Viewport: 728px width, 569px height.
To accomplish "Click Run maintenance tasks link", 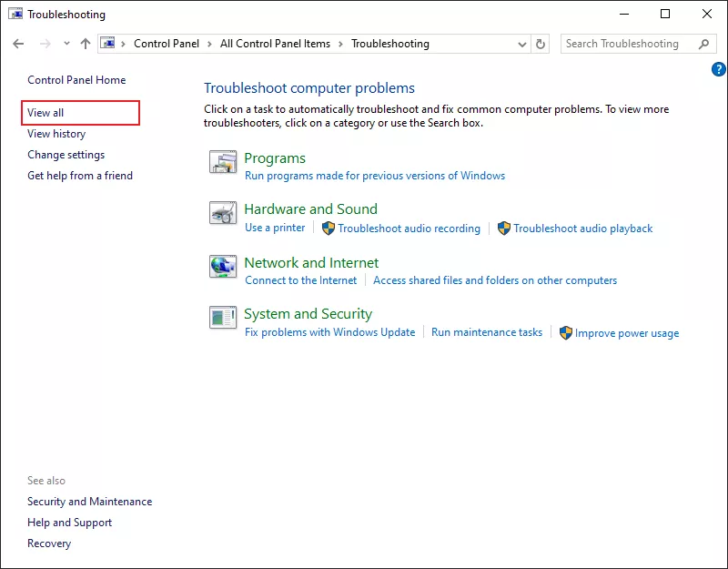I will pos(487,332).
